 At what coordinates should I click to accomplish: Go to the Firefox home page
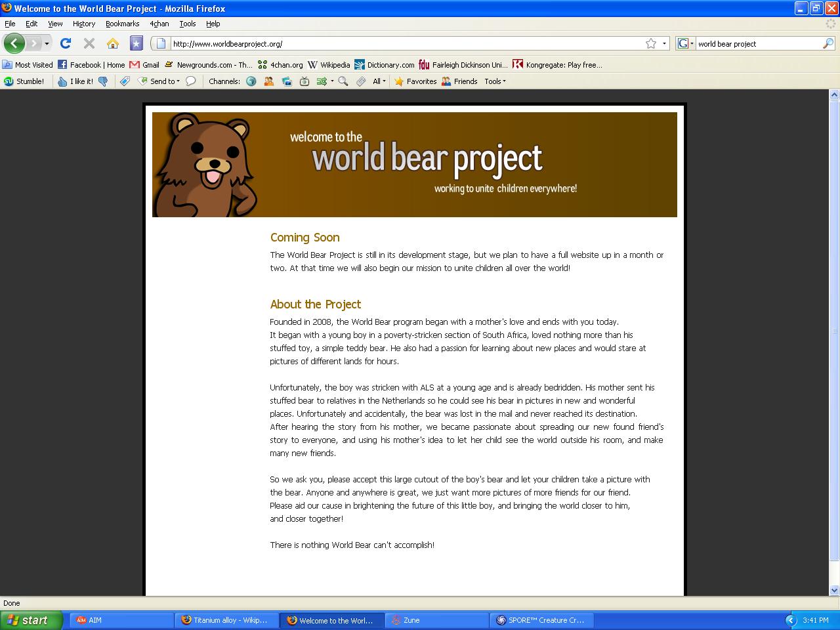click(x=113, y=43)
